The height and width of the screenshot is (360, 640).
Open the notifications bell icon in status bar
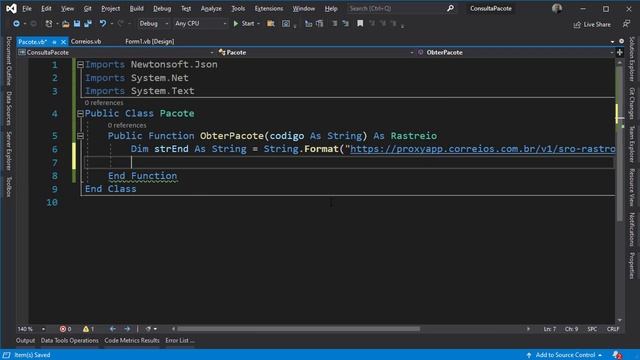[617, 355]
